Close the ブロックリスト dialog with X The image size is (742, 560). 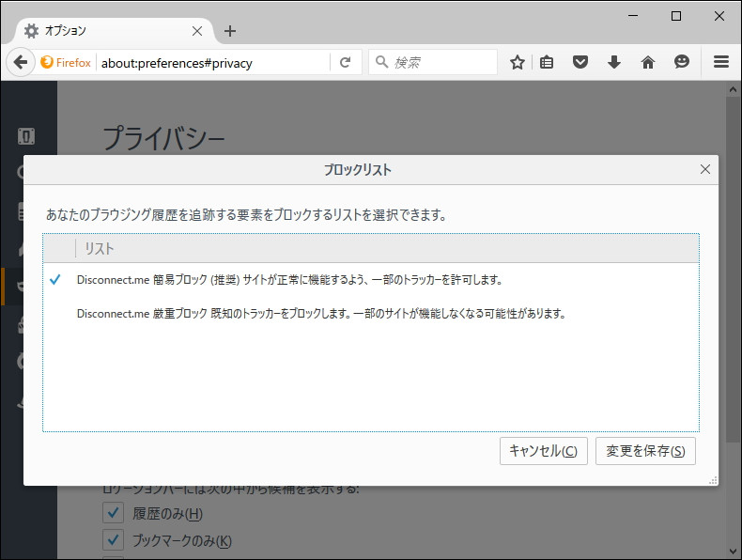tap(705, 169)
